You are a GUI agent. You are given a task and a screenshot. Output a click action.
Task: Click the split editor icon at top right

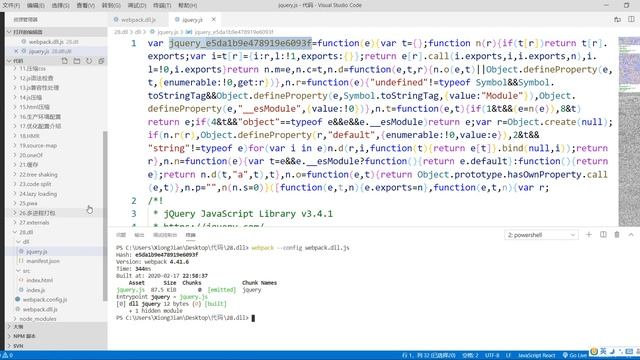[631, 19]
